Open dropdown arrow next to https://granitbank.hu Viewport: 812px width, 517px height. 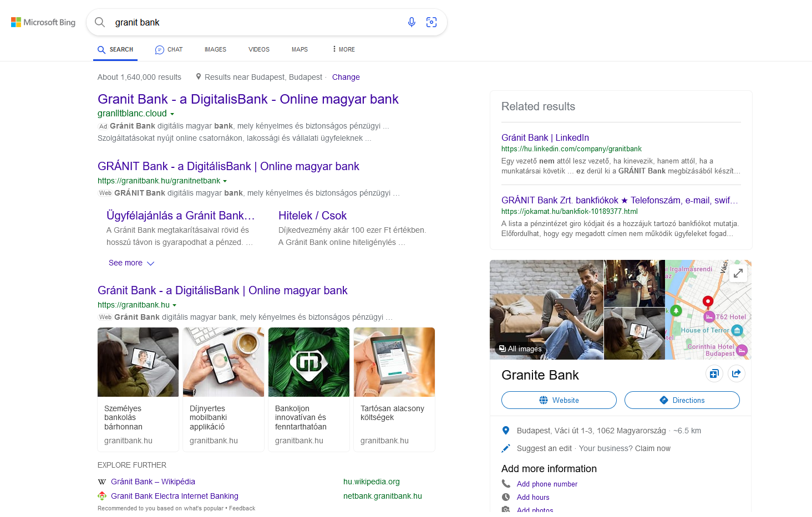coord(174,305)
